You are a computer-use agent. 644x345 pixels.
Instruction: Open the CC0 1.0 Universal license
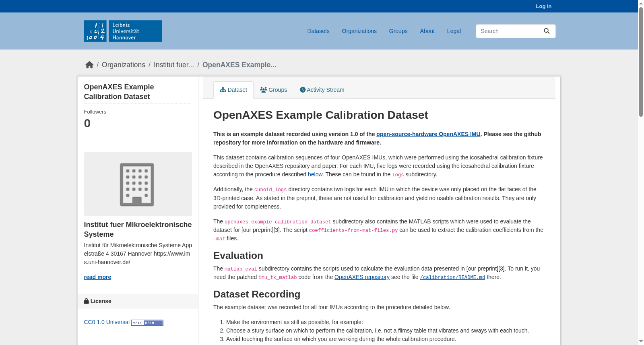[107, 322]
